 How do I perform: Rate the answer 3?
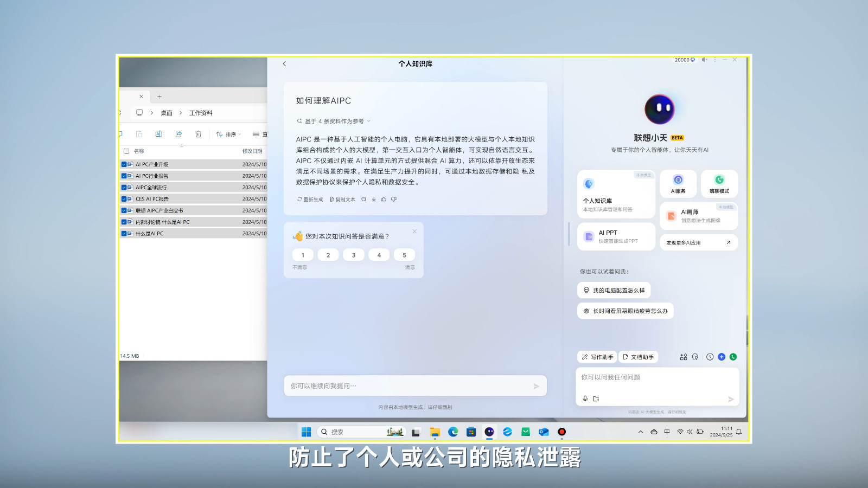pyautogui.click(x=354, y=255)
